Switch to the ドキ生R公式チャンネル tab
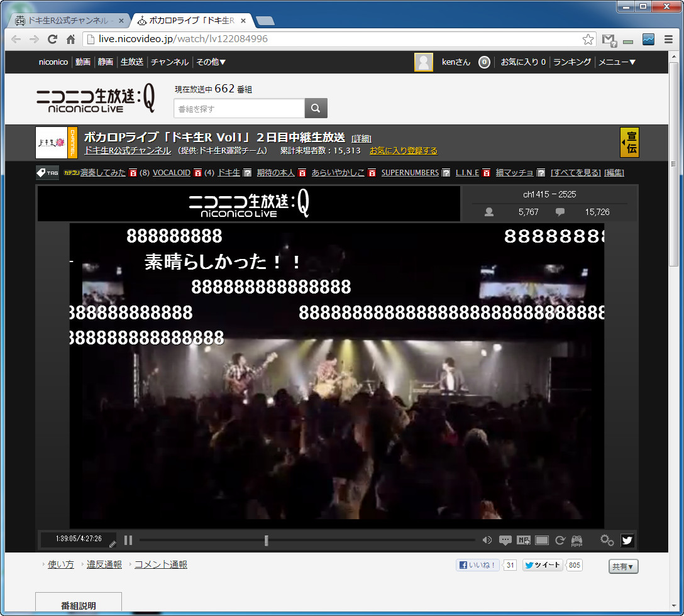Viewport: 684px width, 616px height. click(x=67, y=21)
